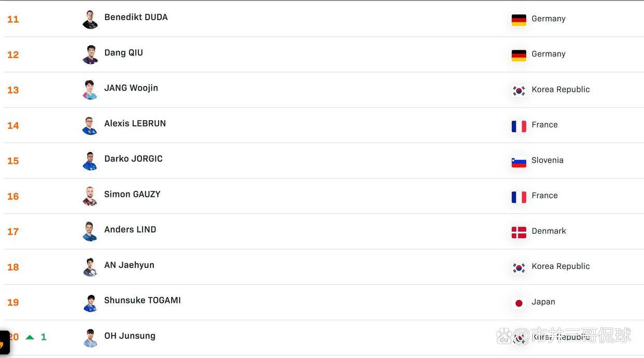
Task: Click the green rank-up arrow at rank 20
Action: coord(30,337)
